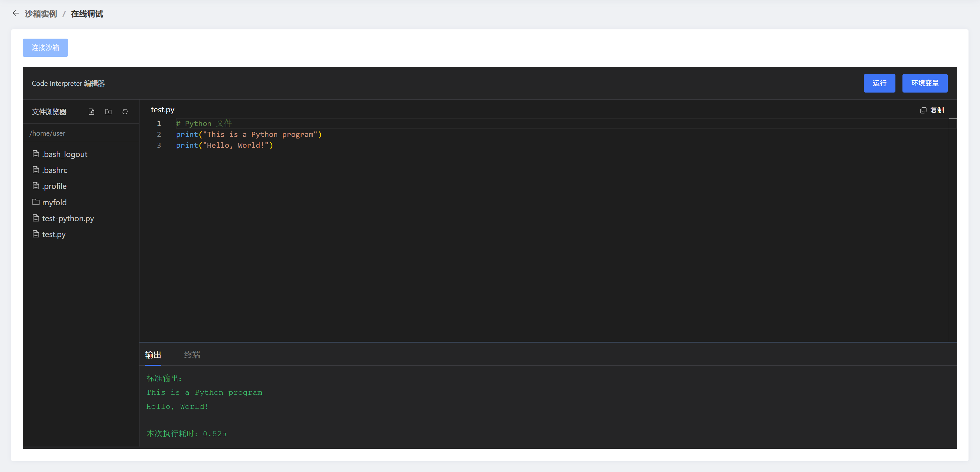The width and height of the screenshot is (980, 472).
Task: Open test.py in file browser
Action: pos(54,234)
